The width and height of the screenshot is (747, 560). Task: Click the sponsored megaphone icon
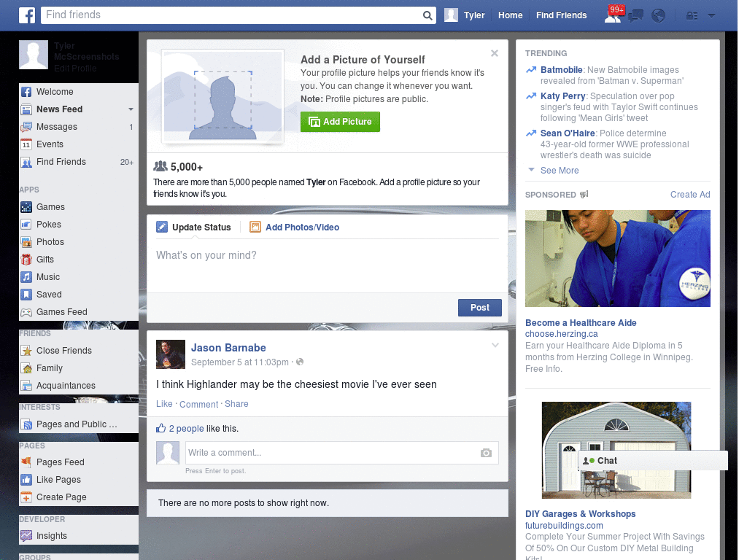click(x=584, y=194)
